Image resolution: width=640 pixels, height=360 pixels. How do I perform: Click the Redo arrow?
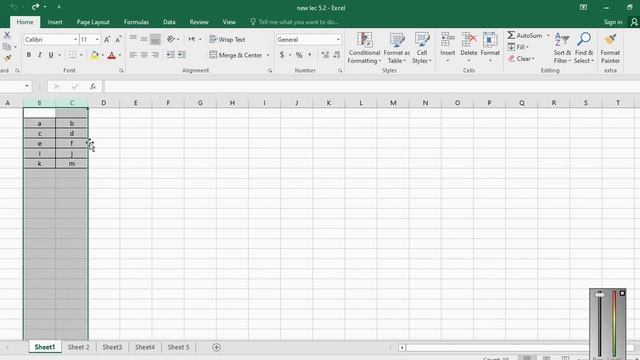35,7
